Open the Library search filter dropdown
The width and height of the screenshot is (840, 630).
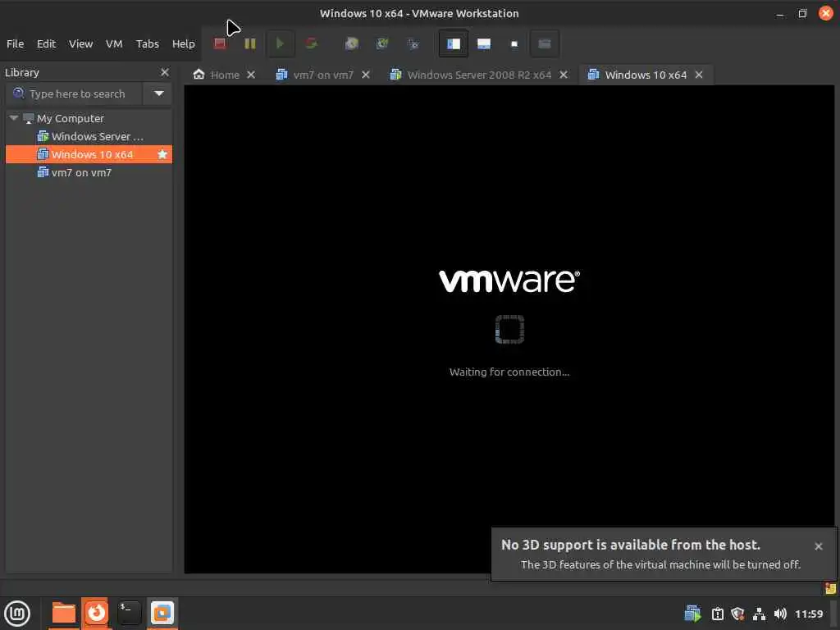pyautogui.click(x=158, y=94)
